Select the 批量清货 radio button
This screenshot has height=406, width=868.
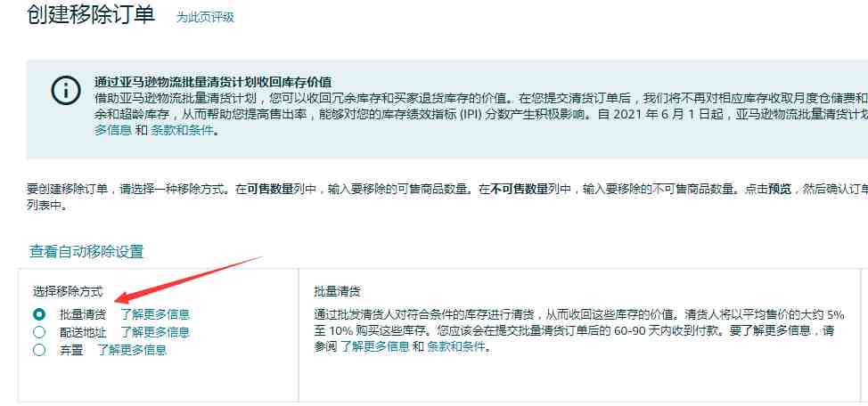pos(38,314)
